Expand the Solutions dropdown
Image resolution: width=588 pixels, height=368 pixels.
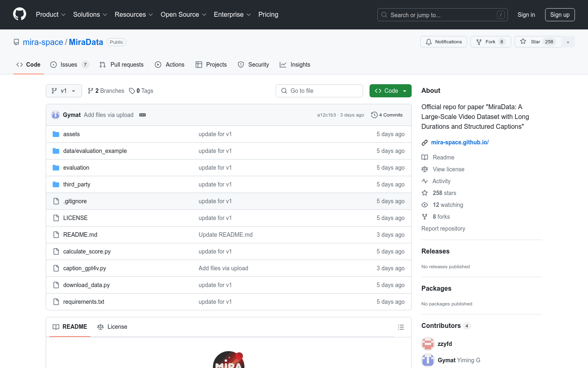pos(90,14)
